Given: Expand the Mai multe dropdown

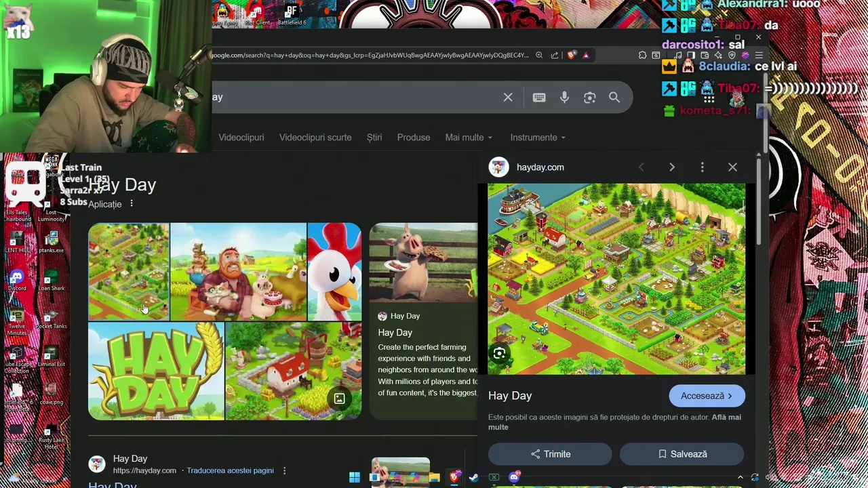Looking at the screenshot, I should tap(469, 138).
